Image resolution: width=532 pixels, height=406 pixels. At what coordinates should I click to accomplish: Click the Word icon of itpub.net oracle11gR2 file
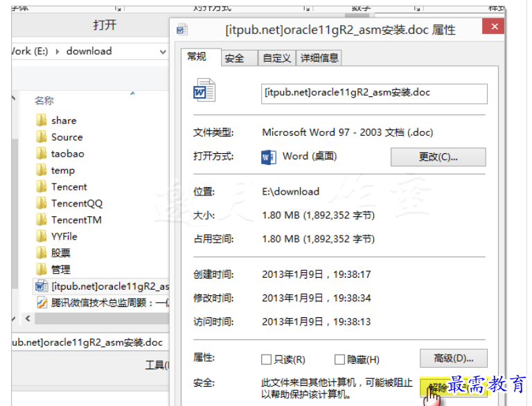[x=42, y=286]
